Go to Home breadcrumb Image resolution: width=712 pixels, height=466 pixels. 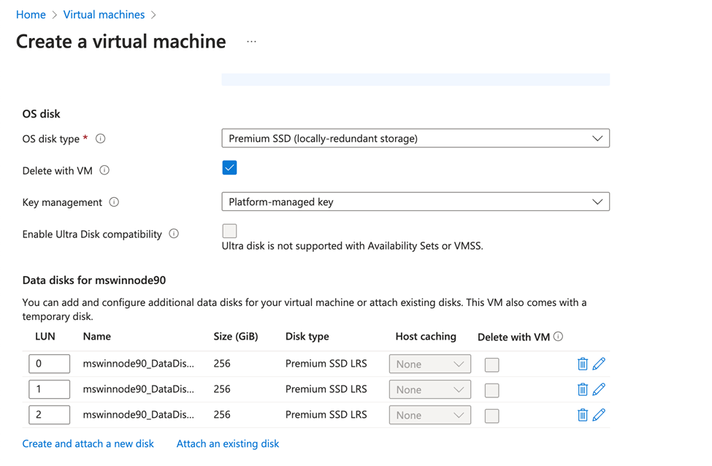point(31,15)
